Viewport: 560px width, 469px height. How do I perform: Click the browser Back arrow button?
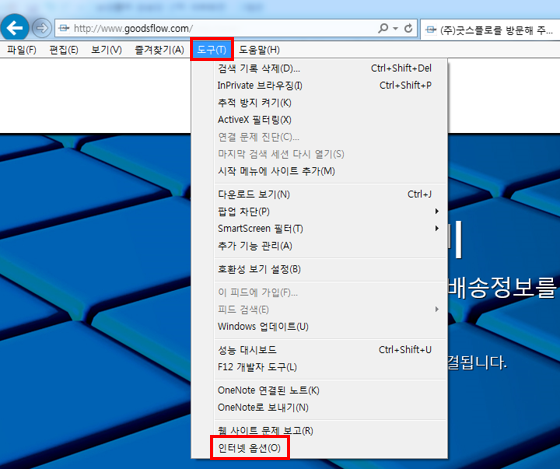click(15, 28)
